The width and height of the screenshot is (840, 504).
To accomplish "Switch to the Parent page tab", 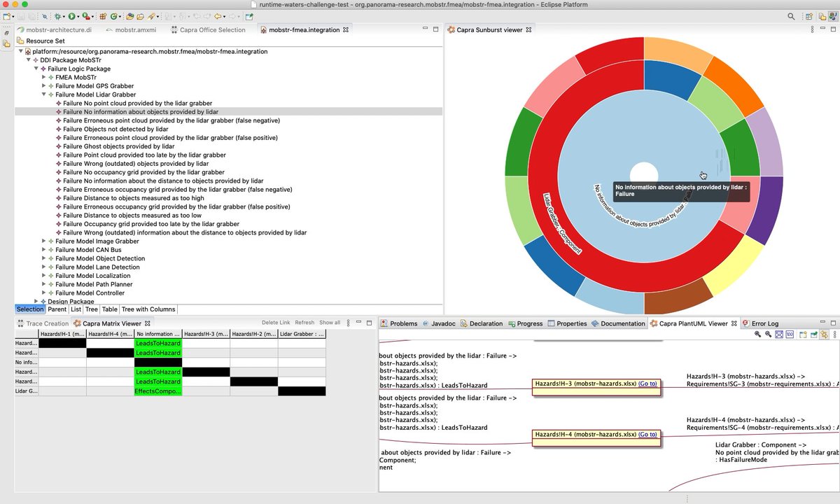I will (x=57, y=309).
